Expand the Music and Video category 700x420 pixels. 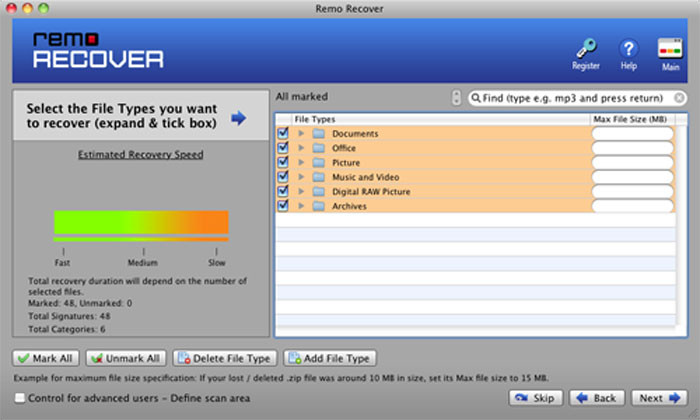coord(301,177)
